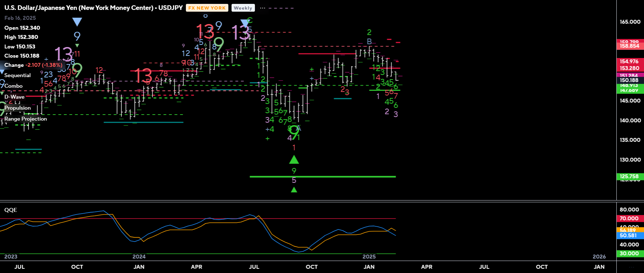The width and height of the screenshot is (644, 273).
Task: Click the Propulsion indicator label
Action: tap(17, 108)
